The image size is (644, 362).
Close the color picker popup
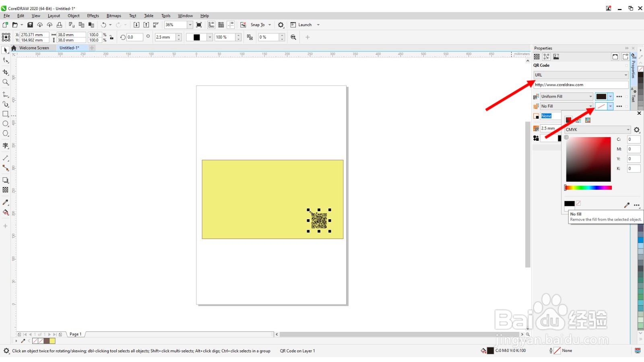click(639, 113)
